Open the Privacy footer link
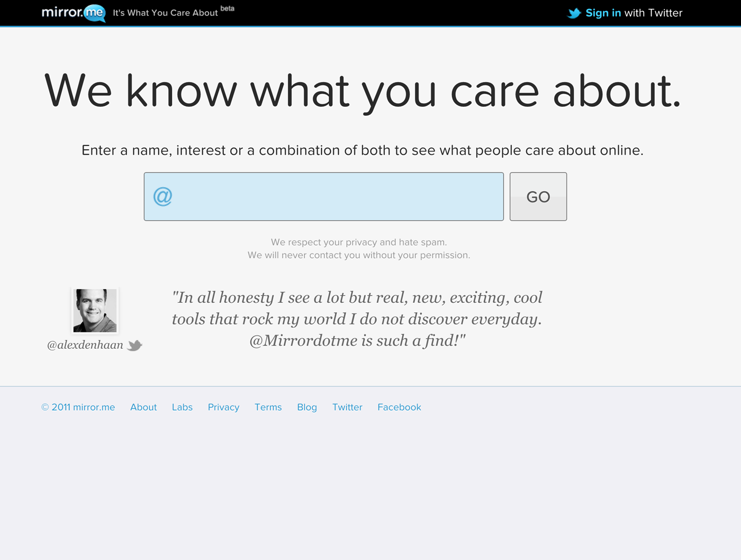The image size is (741, 560). tap(223, 407)
